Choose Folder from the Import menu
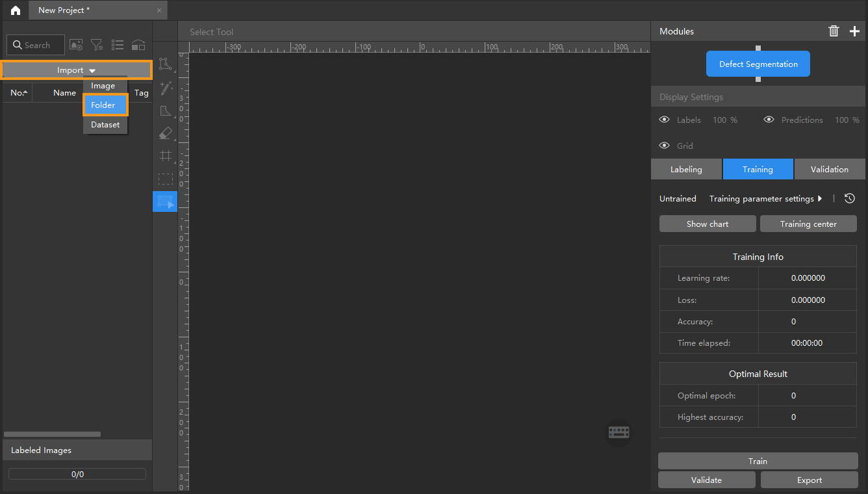The height and width of the screenshot is (494, 868). (105, 105)
